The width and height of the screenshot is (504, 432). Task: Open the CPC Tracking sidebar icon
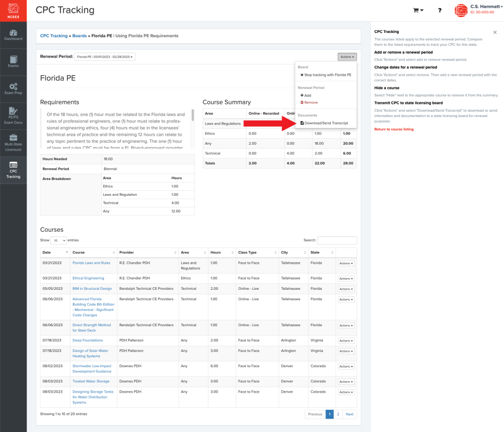tap(13, 170)
